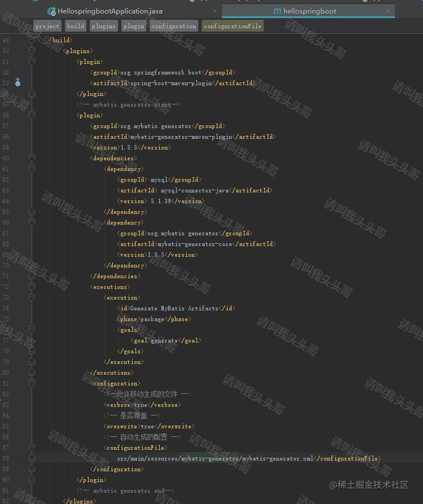Viewport: 423px width, 504px height.
Task: Click version '1.3.5' on line 59
Action: [129, 147]
